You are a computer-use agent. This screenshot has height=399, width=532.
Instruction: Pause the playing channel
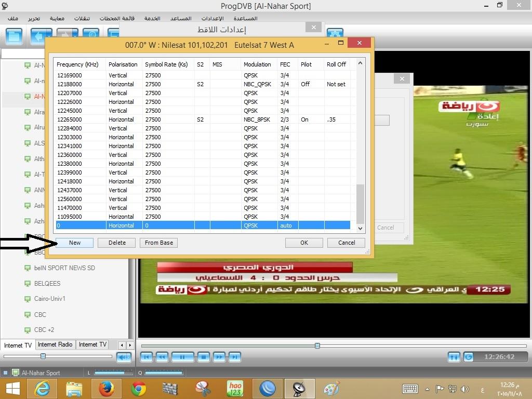point(182,357)
